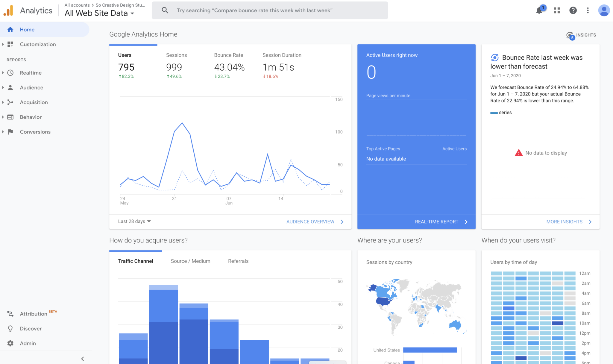Screen dimensions: 613x364
Task: Click the United States sessions bar
Action: click(x=430, y=350)
